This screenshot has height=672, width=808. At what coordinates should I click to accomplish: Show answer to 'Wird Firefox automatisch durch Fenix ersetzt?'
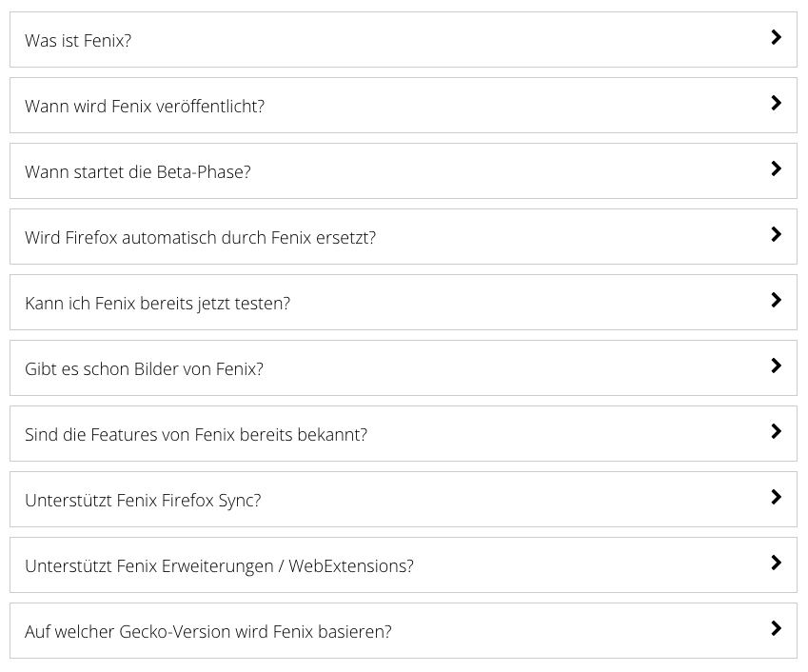pyautogui.click(x=200, y=237)
